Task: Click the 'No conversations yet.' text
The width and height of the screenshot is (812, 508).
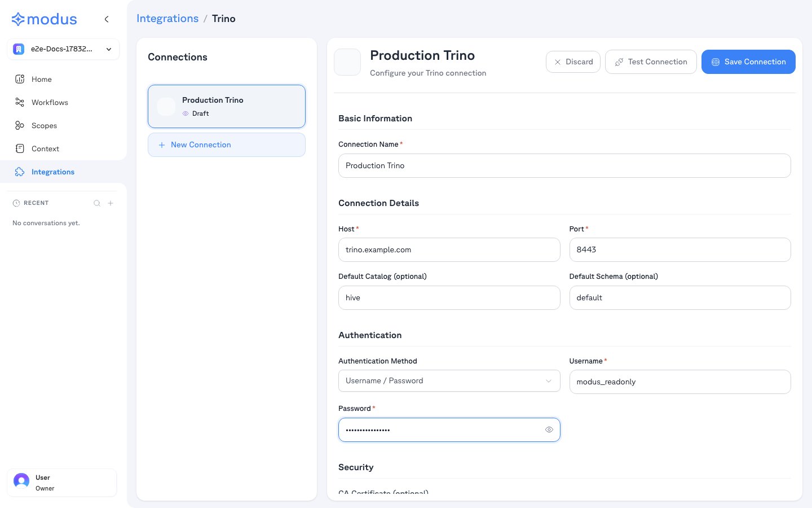Action: (x=46, y=223)
